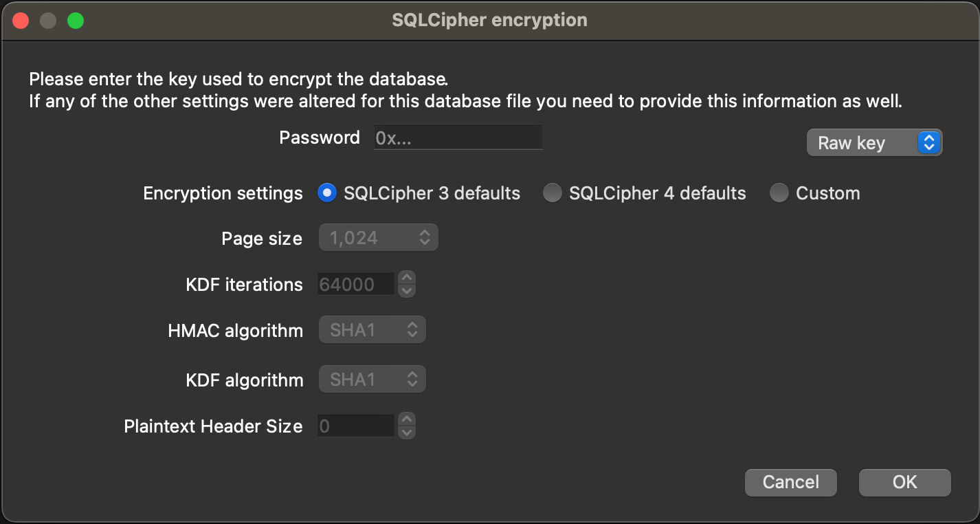The image size is (980, 524).
Task: Open the HMAC algorithm dropdown
Action: [x=372, y=330]
